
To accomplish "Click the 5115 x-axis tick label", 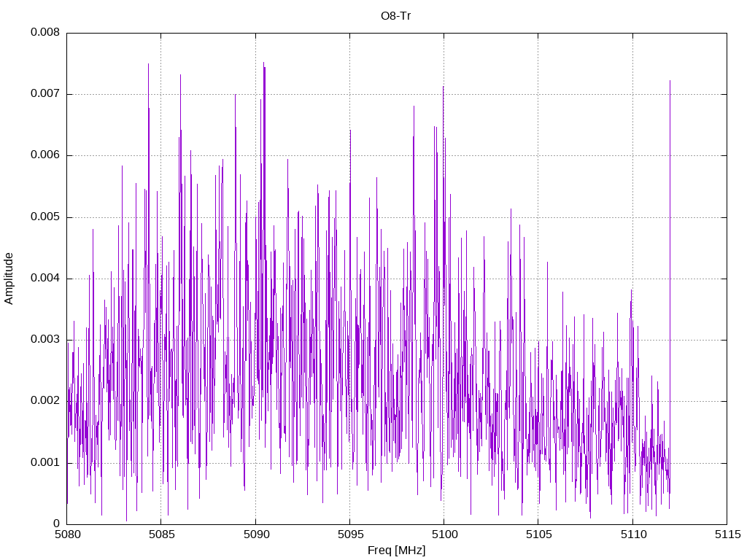I will [727, 534].
